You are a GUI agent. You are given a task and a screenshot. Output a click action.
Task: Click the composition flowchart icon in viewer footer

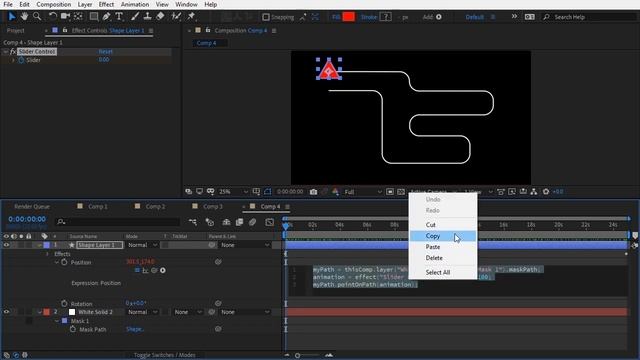point(533,191)
